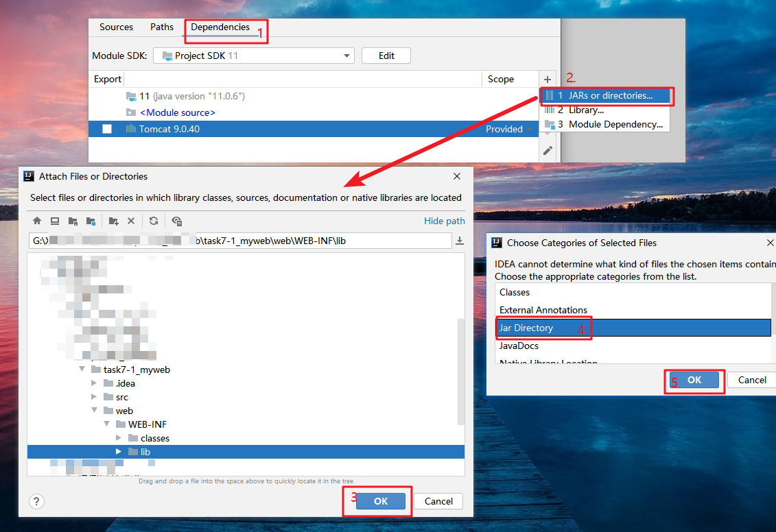Image resolution: width=776 pixels, height=532 pixels.
Task: Click the project directory toolbar icon
Action: 73,221
